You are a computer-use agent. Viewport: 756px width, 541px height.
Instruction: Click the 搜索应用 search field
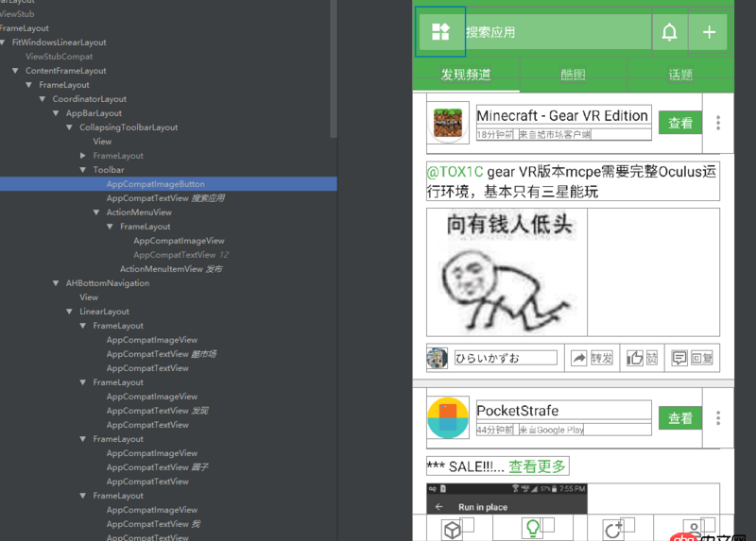pos(558,32)
